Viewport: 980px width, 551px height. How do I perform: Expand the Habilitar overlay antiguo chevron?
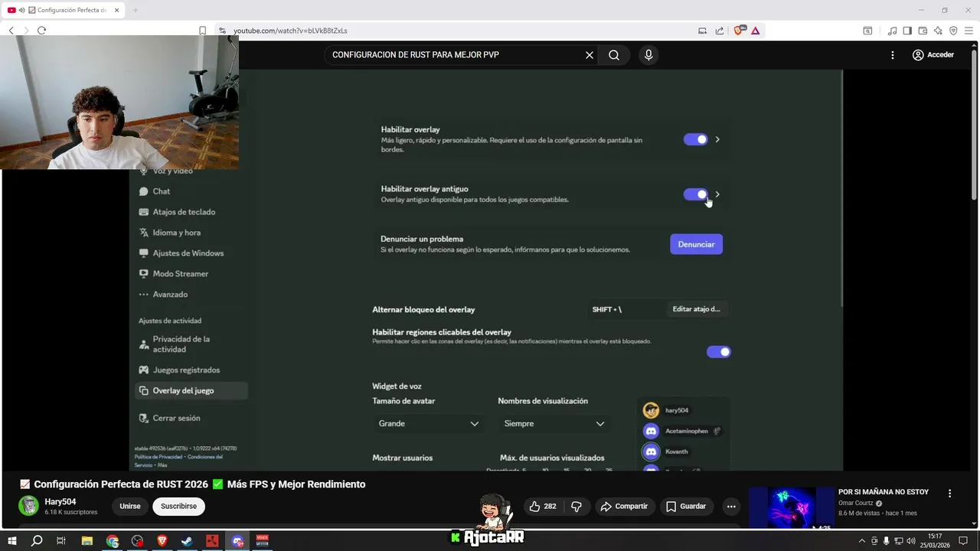point(717,194)
